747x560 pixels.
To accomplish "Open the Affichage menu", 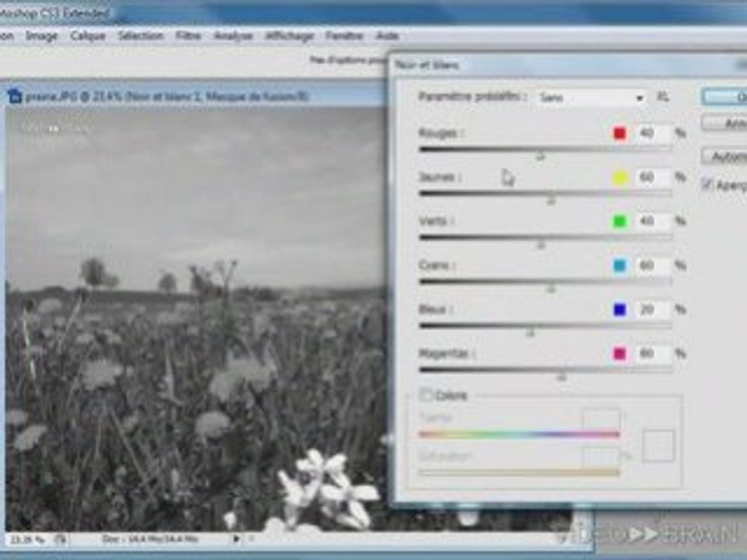I will [289, 36].
